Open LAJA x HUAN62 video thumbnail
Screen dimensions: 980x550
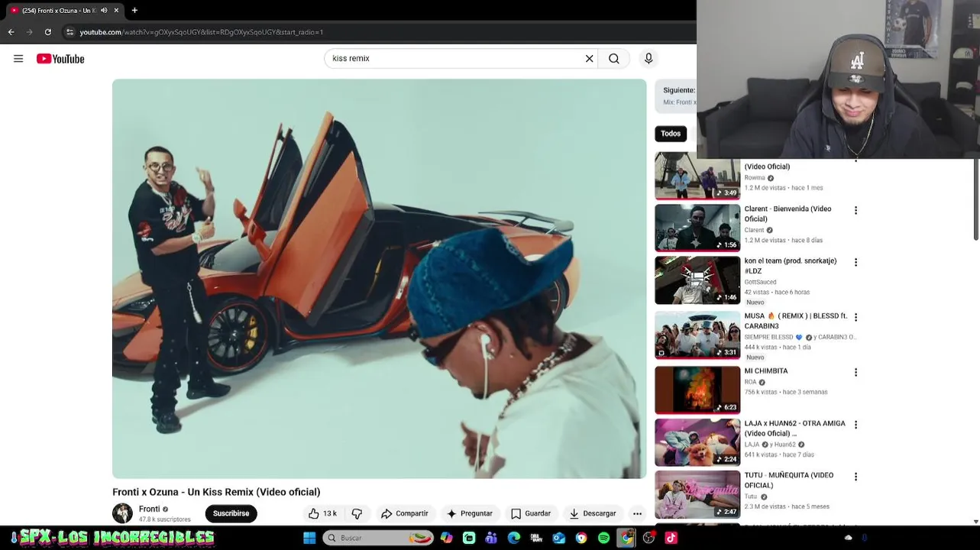click(x=697, y=442)
